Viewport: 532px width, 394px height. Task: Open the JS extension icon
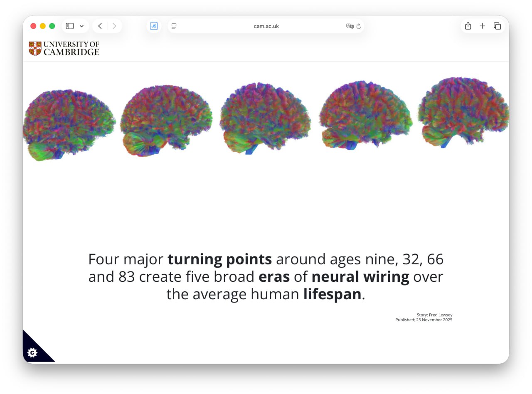point(154,26)
